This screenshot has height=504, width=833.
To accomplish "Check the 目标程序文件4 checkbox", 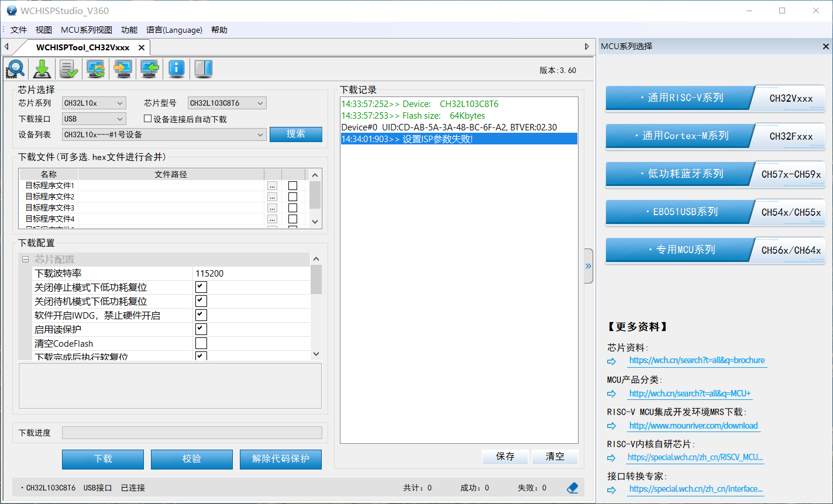I will [292, 219].
